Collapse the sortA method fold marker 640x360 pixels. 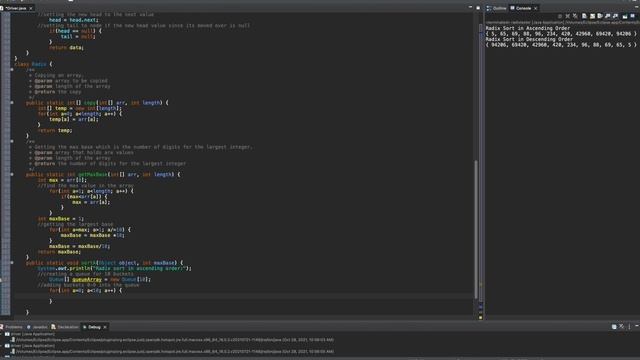12,263
